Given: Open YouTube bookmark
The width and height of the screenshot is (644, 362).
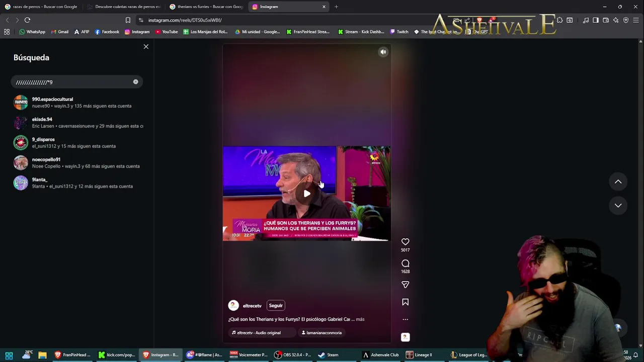Looking at the screenshot, I should coord(167,32).
